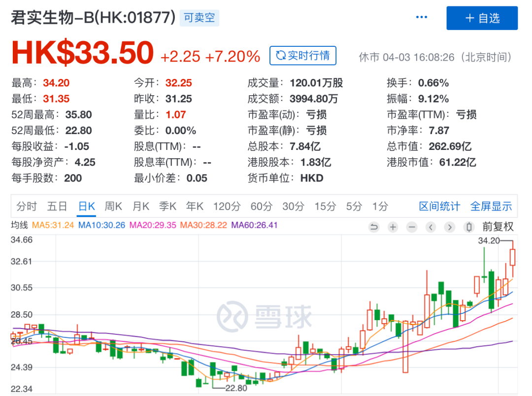Click MA60:26.41 indicator label

[254, 225]
